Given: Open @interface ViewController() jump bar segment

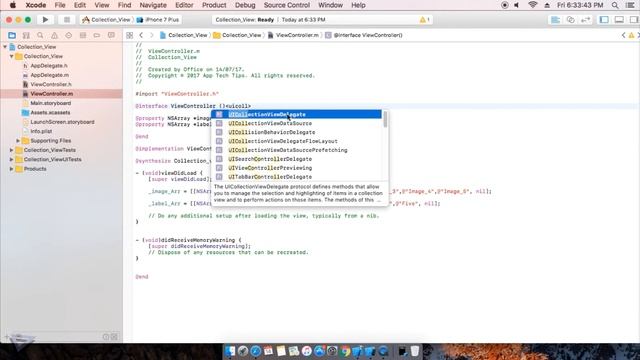Looking at the screenshot, I should pyautogui.click(x=364, y=36).
